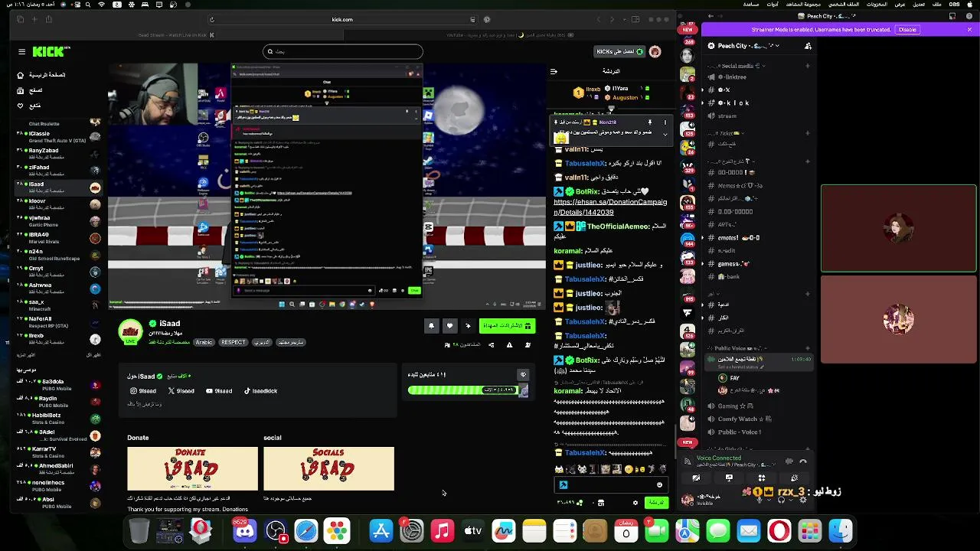Image resolution: width=980 pixels, height=551 pixels.
Task: Click the Donate iSaad banner image
Action: point(192,468)
